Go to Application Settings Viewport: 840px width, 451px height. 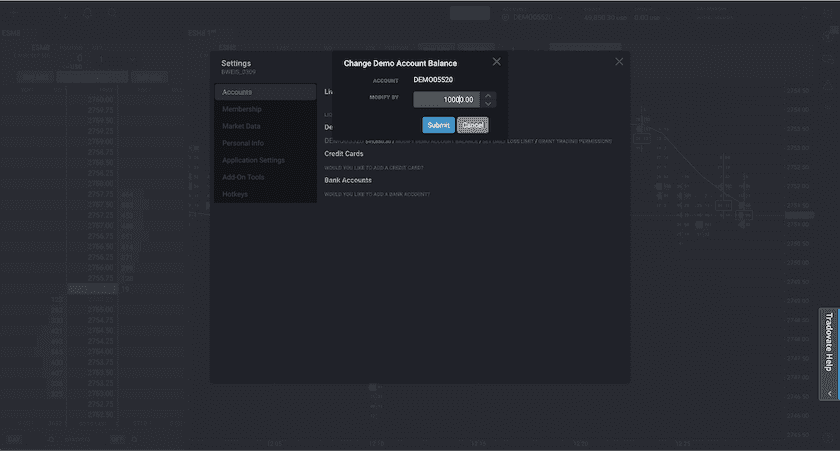(265, 160)
